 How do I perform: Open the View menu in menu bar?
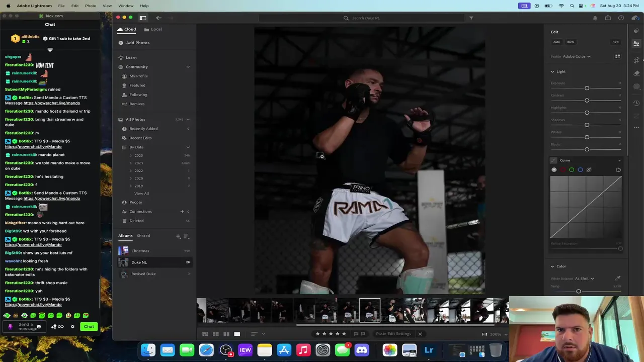(107, 6)
